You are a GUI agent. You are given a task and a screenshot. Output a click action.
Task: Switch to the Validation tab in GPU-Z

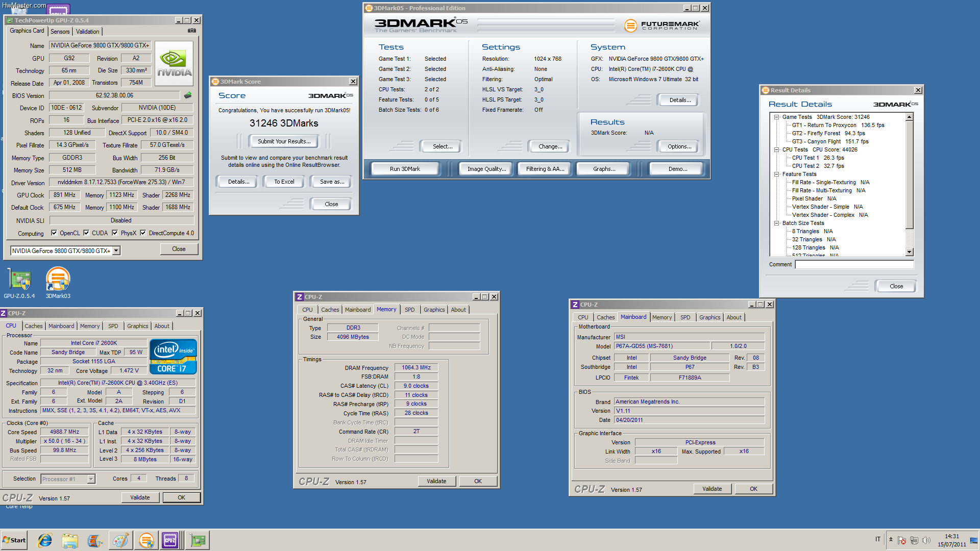tap(88, 32)
